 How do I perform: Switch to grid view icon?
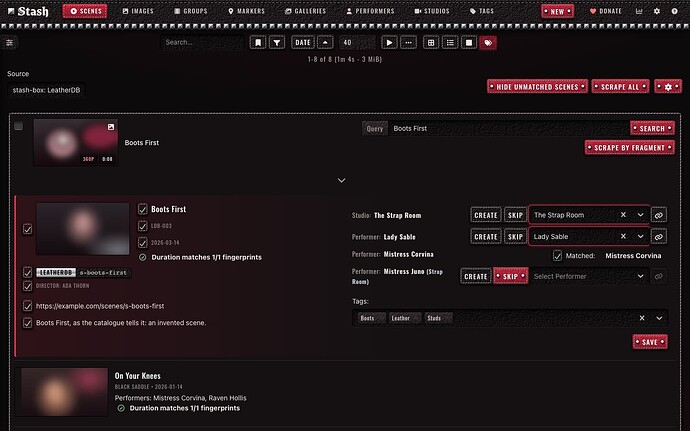(431, 43)
